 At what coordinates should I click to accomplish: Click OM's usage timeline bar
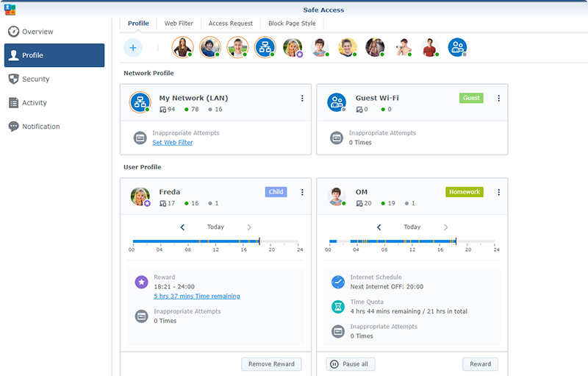pyautogui.click(x=412, y=241)
